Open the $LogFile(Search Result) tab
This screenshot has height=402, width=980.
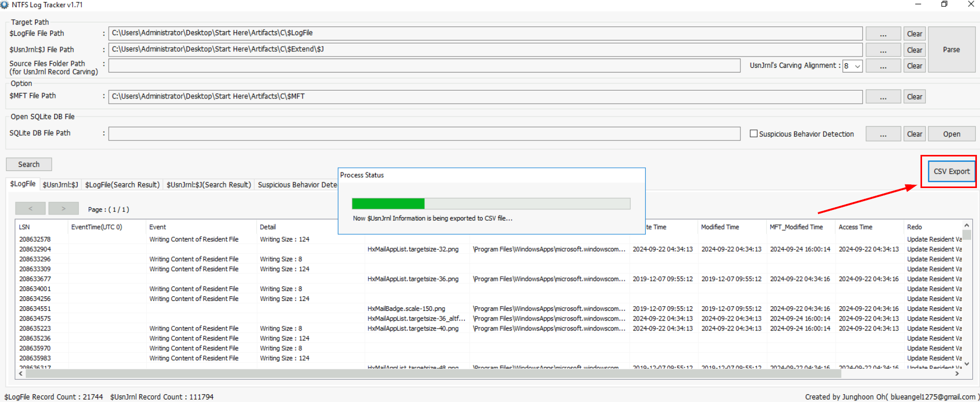tap(122, 185)
